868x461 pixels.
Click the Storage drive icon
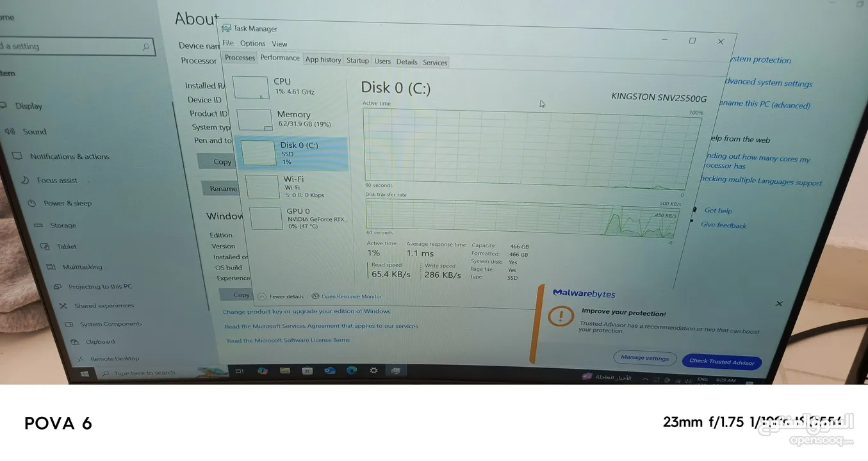pos(38,225)
